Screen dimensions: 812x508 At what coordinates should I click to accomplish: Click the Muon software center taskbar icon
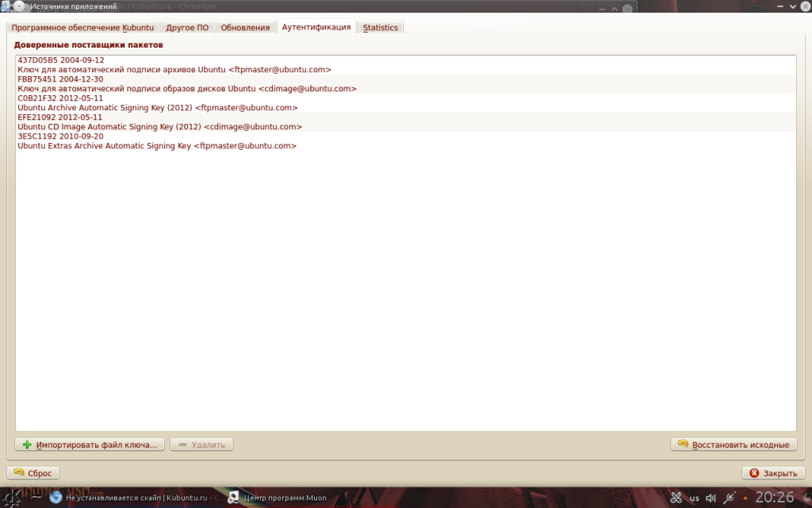pos(234,498)
